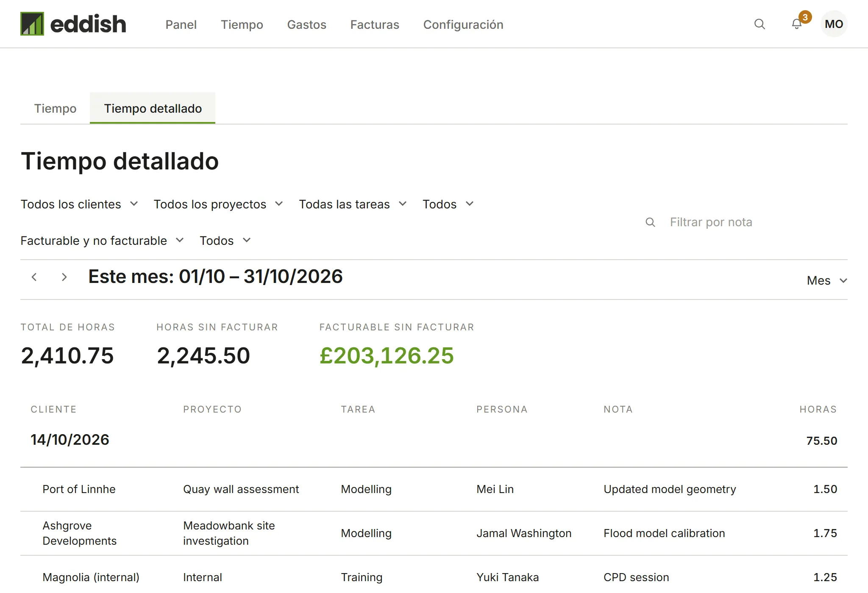Click Flood model calibration note
Image resolution: width=868 pixels, height=593 pixels.
point(664,533)
